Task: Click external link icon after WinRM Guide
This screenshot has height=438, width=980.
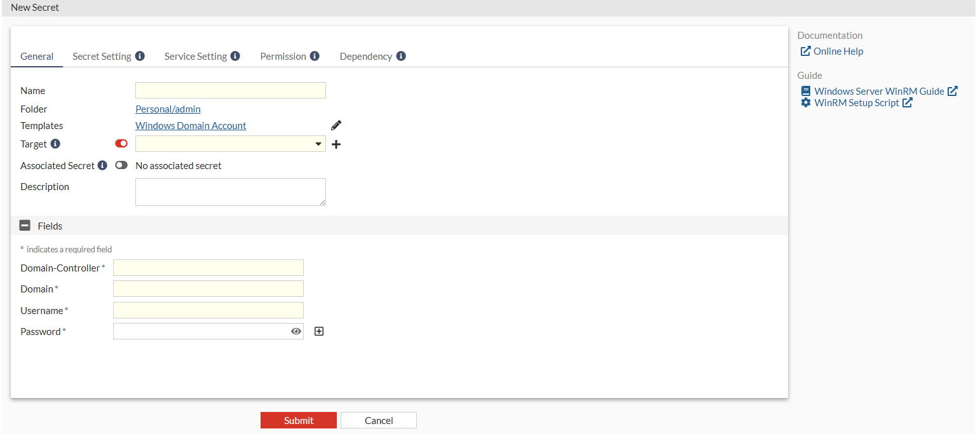Action: [x=952, y=91]
